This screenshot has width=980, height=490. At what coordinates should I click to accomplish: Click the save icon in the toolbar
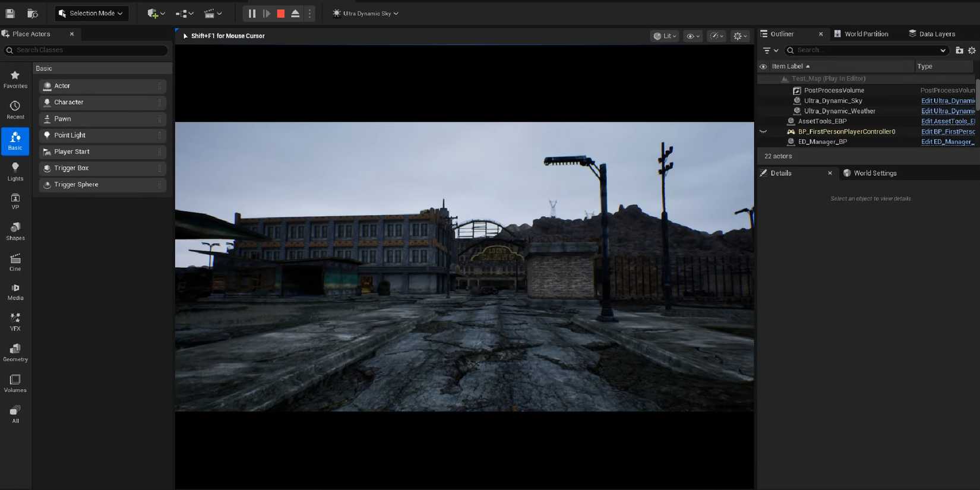10,13
